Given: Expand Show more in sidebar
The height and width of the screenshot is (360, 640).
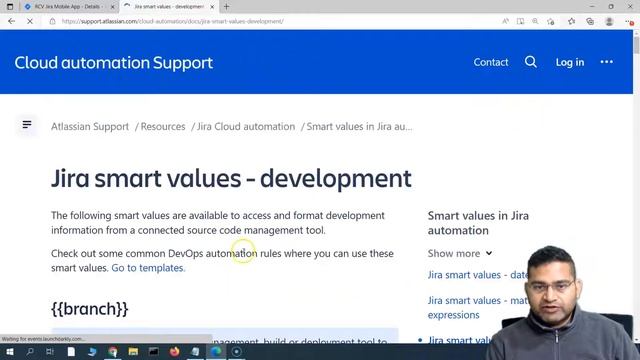Looking at the screenshot, I should [x=460, y=253].
